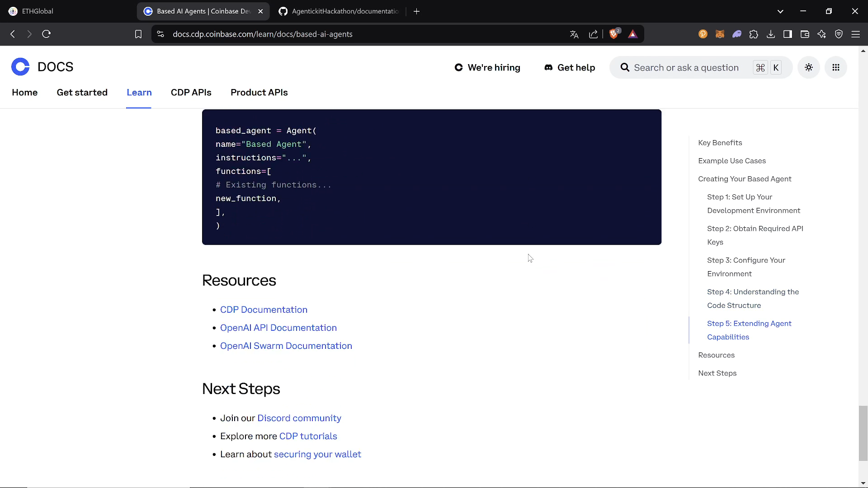Open the Learn navigation item
Viewport: 868px width, 488px height.
coord(139,92)
